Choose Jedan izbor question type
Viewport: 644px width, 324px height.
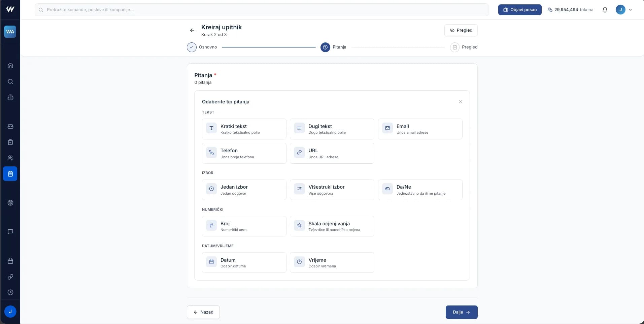tap(244, 190)
